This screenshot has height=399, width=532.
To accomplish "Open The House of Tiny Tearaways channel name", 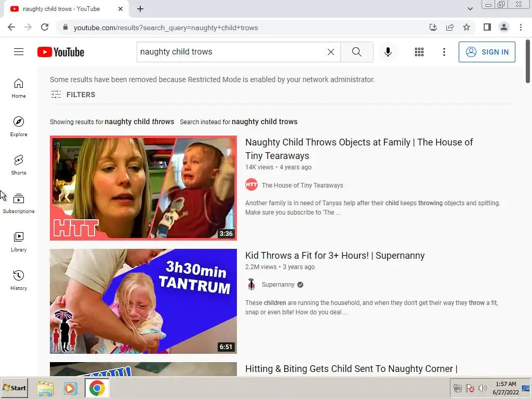I will [x=302, y=185].
